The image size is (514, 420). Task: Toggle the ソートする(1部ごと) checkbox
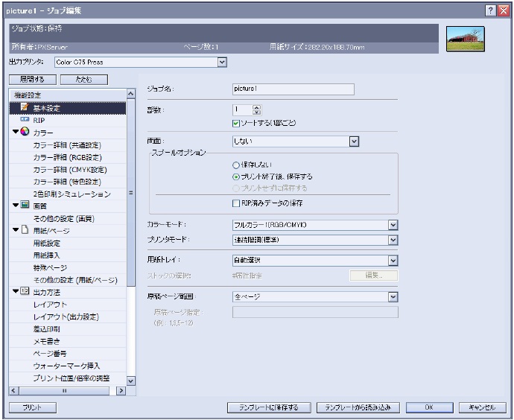coord(236,122)
